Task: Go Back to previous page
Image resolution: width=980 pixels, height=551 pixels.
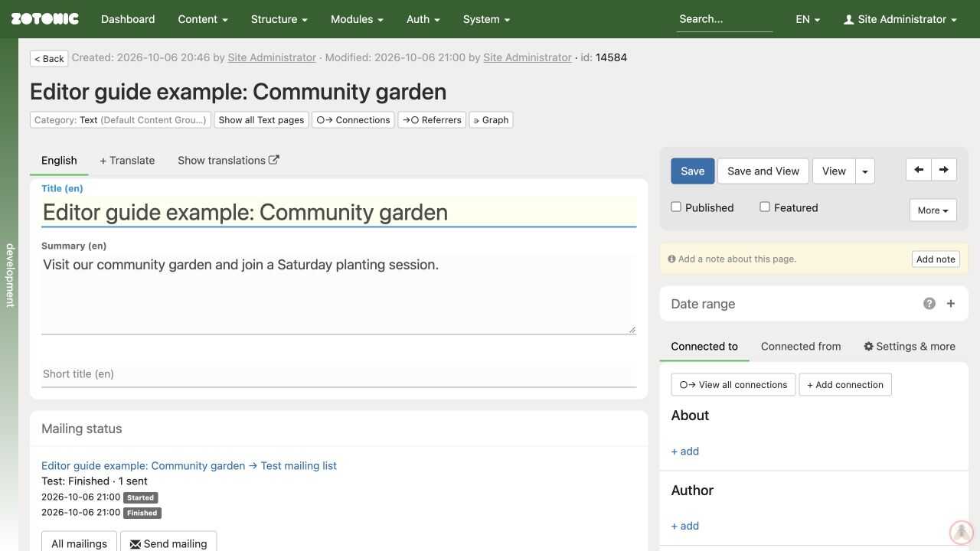Action: pos(49,59)
